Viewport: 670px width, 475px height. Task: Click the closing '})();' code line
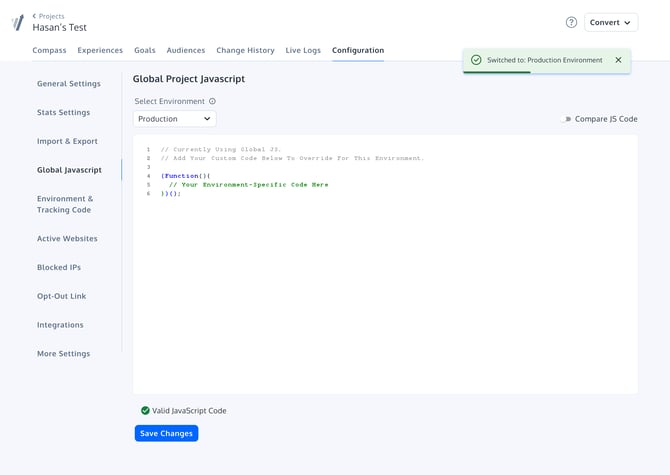[x=170, y=194]
